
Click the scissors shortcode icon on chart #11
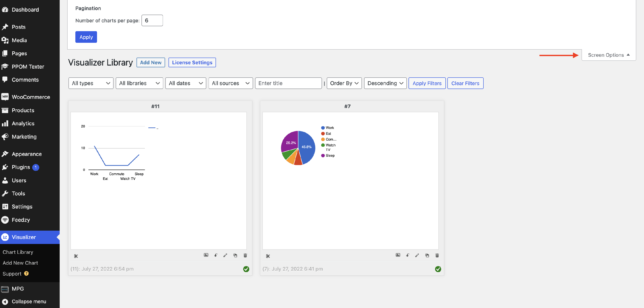coord(76,256)
